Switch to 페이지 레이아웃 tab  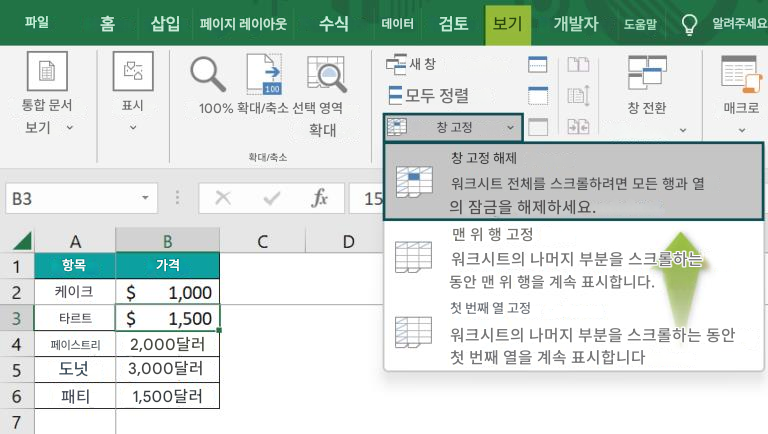243,23
